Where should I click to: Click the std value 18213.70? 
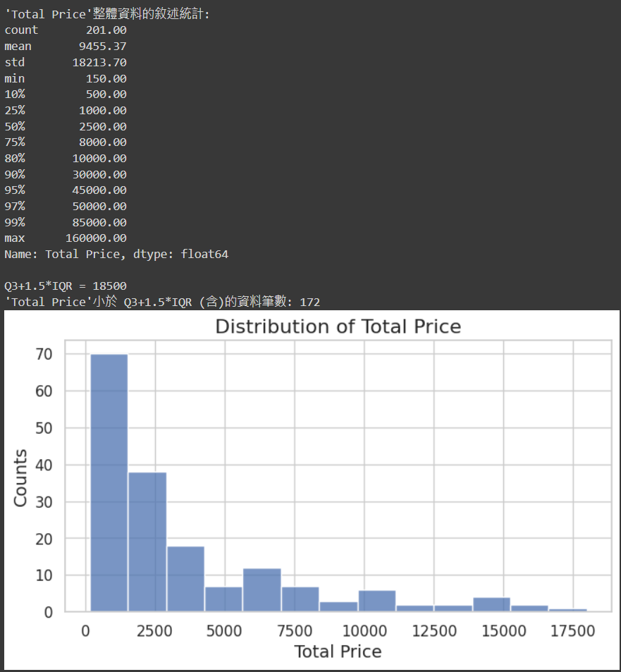tap(99, 63)
